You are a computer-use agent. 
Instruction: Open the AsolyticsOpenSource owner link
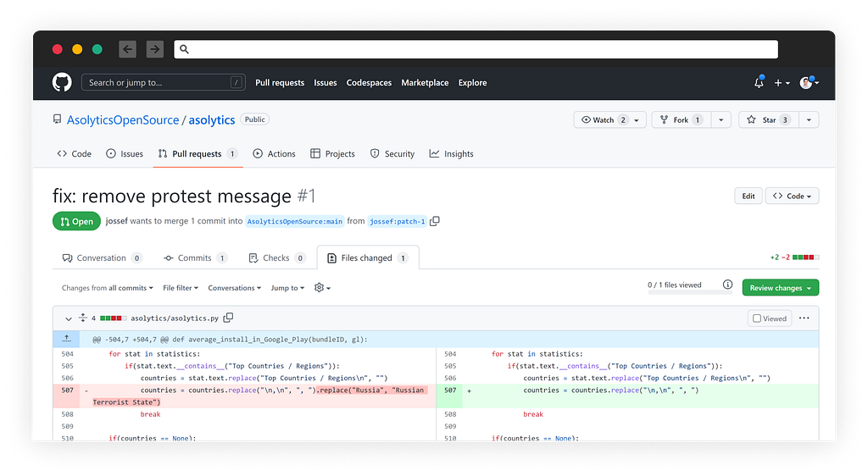coord(123,120)
